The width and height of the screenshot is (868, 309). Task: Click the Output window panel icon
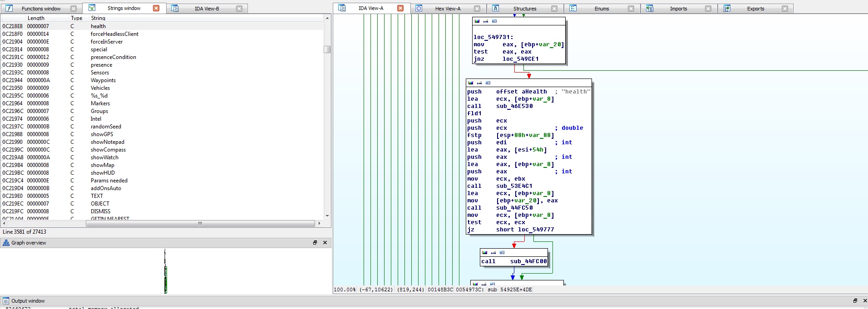[6, 301]
